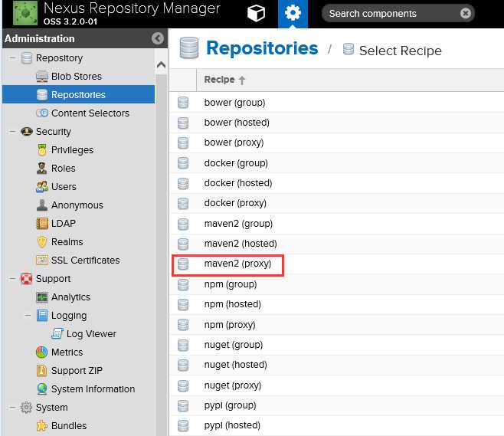Screen dimensions: 504x436
Task: Collapse the Repository tree node
Action: pyautogui.click(x=12, y=58)
